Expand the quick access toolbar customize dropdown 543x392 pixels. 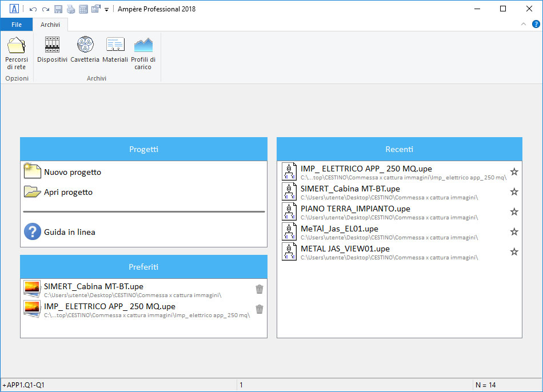click(107, 10)
